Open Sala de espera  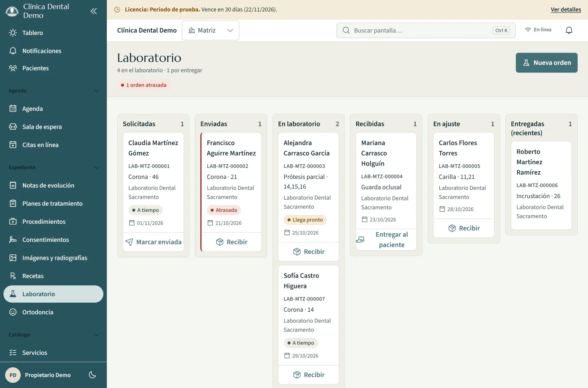point(53,127)
